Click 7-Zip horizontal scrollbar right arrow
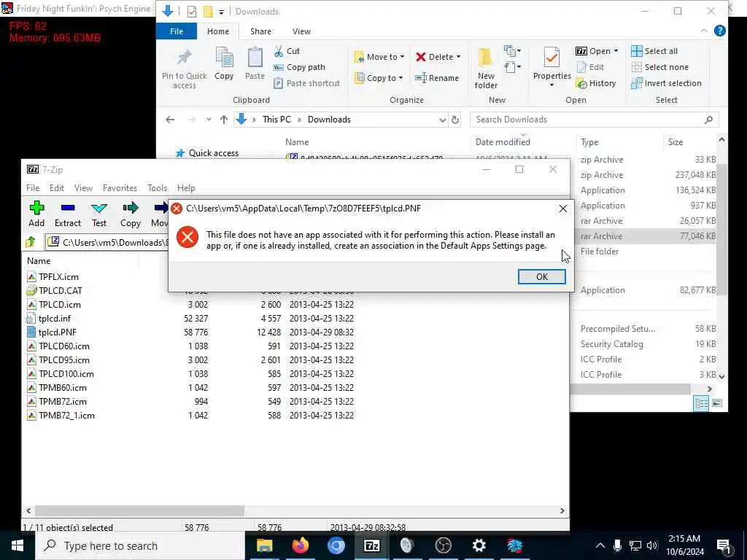 (x=562, y=510)
